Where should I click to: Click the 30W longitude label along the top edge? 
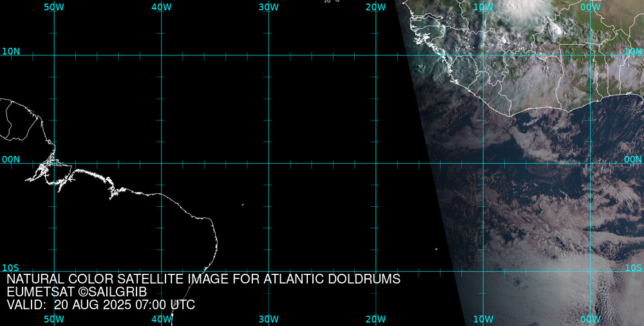coord(269,7)
